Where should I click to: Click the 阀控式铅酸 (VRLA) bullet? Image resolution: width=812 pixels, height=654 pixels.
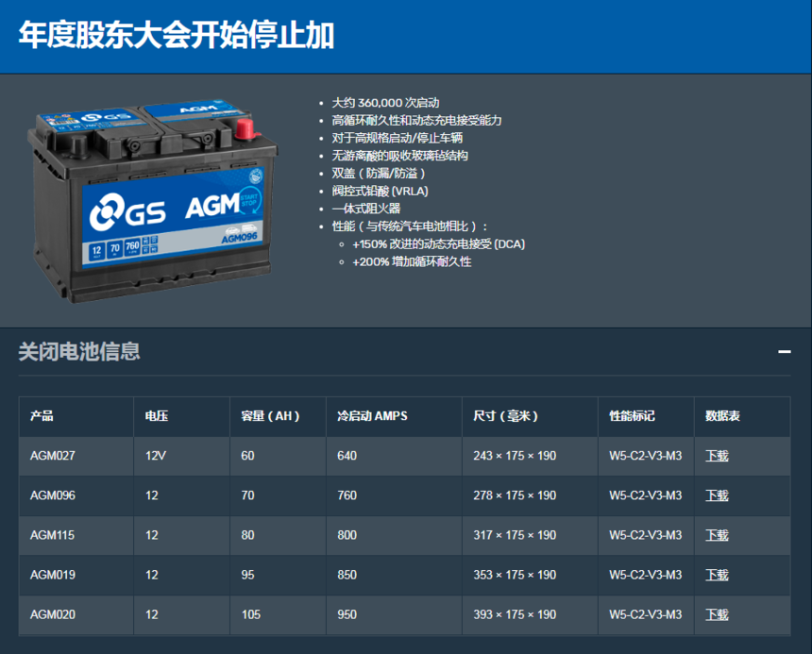381,192
